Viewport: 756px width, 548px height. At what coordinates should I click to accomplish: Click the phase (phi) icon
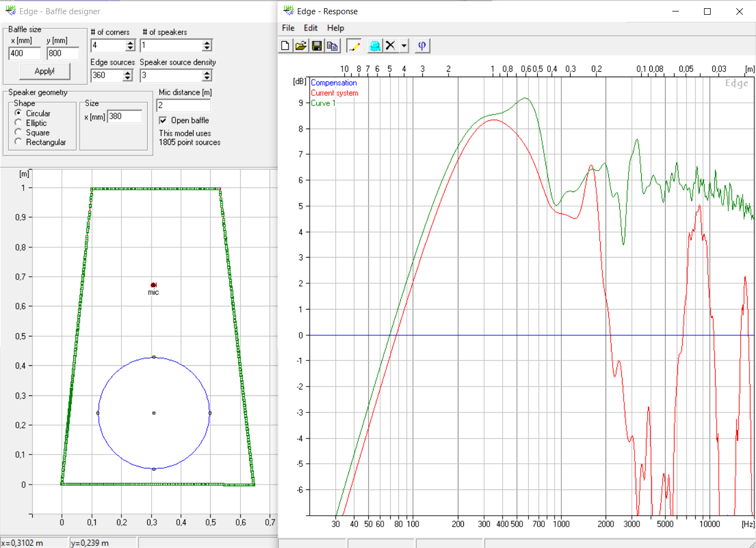[x=422, y=46]
